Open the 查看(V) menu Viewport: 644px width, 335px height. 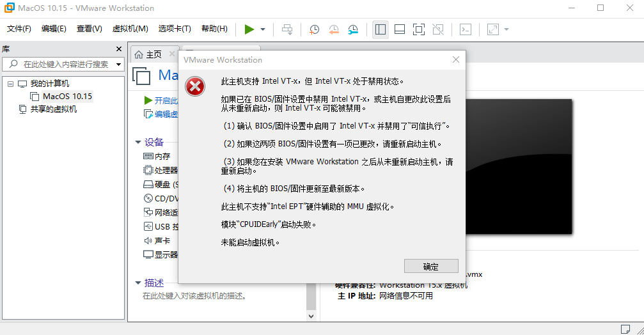pos(90,29)
